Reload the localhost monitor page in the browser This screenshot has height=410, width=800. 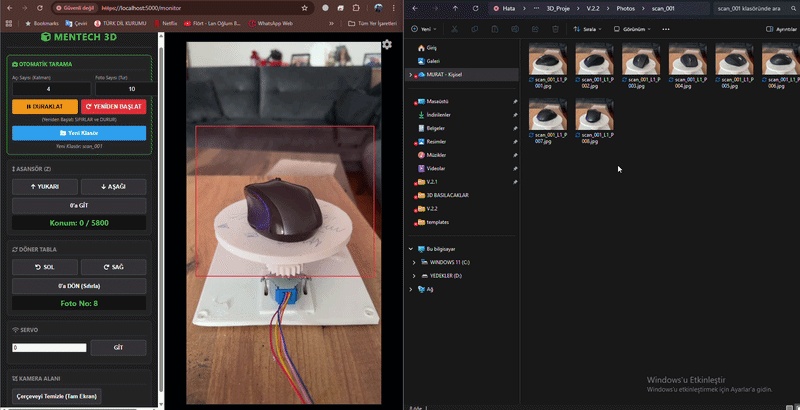40,8
